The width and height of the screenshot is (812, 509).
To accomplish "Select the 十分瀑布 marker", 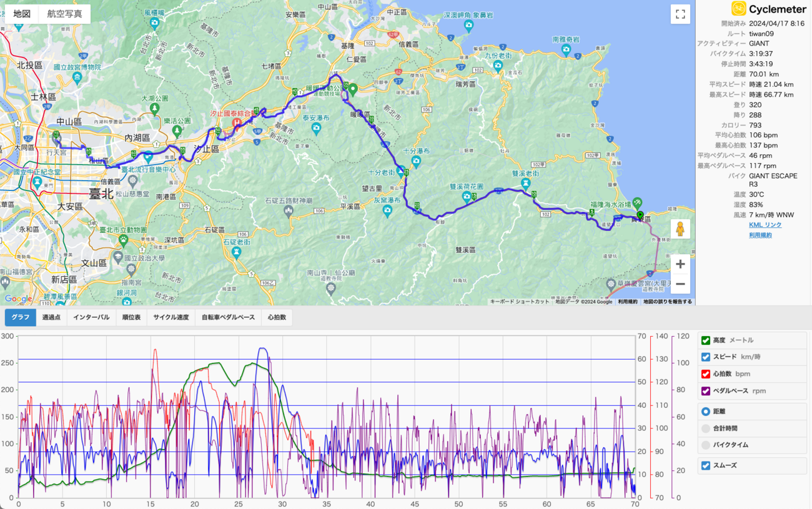I will tap(416, 162).
